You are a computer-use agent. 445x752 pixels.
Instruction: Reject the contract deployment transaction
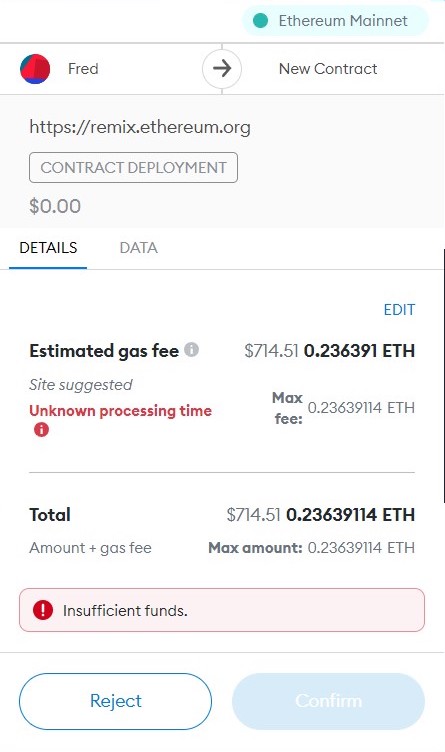pyautogui.click(x=115, y=701)
